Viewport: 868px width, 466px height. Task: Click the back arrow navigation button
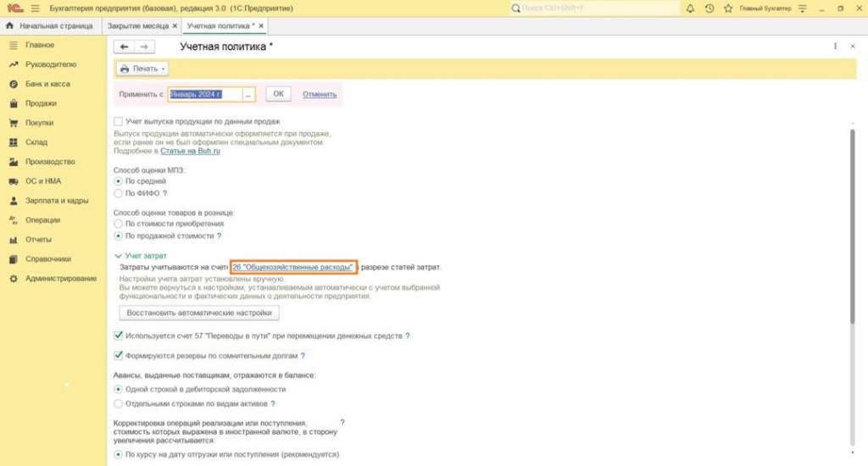click(x=125, y=47)
